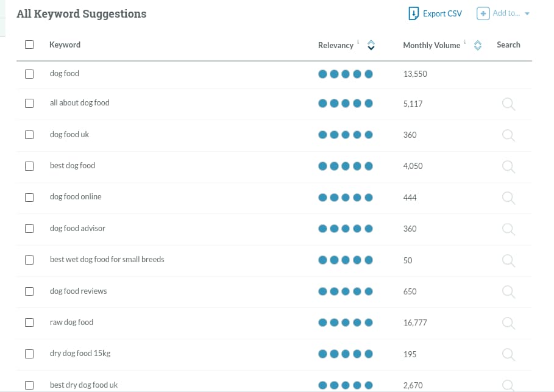Open search for 'dog food reviews'

click(509, 292)
